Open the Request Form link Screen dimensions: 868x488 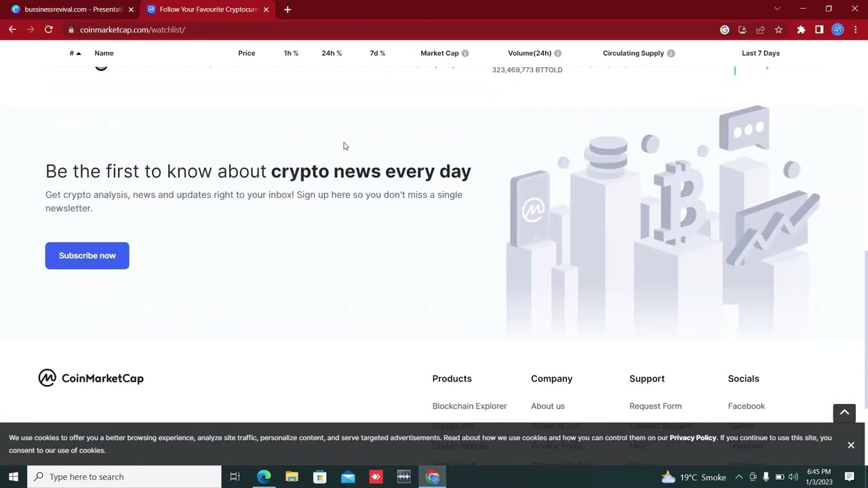pos(655,406)
